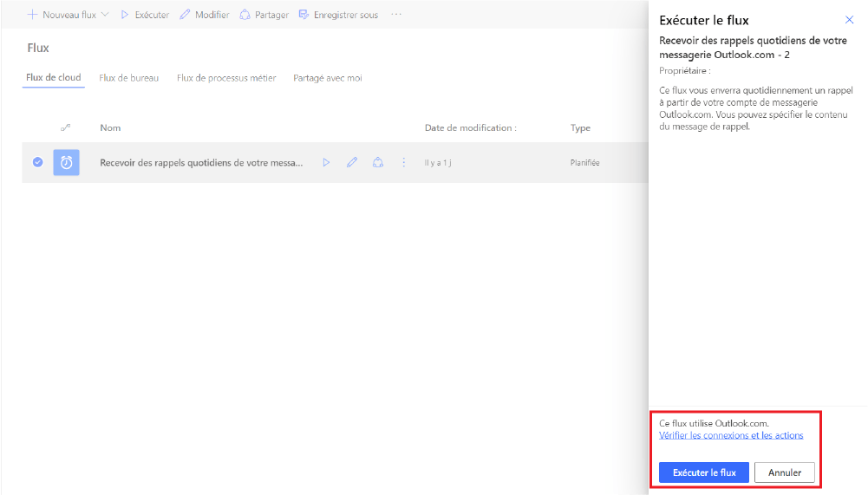Viewport: 868px width, 495px height.
Task: Close the Exécuter le flux panel
Action: (849, 19)
